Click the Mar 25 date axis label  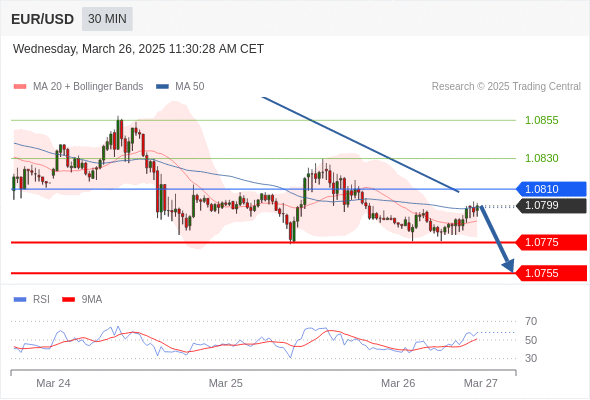coord(226,383)
